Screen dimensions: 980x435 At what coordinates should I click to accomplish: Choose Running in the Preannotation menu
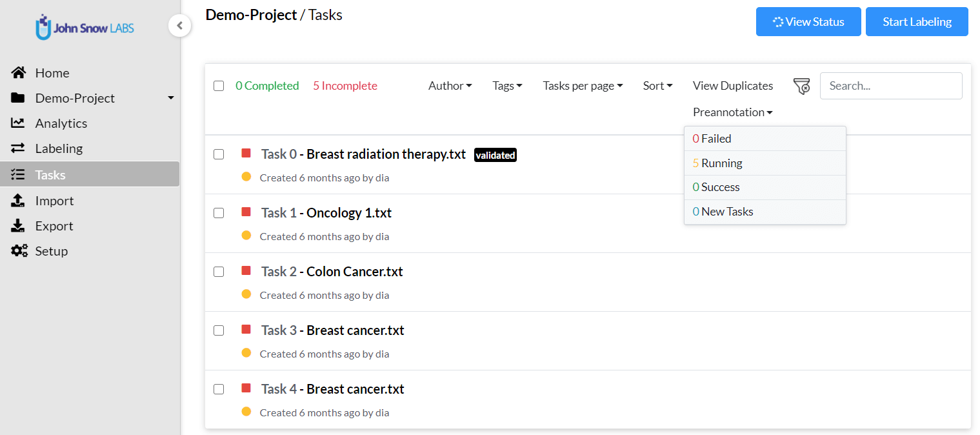pyautogui.click(x=765, y=163)
